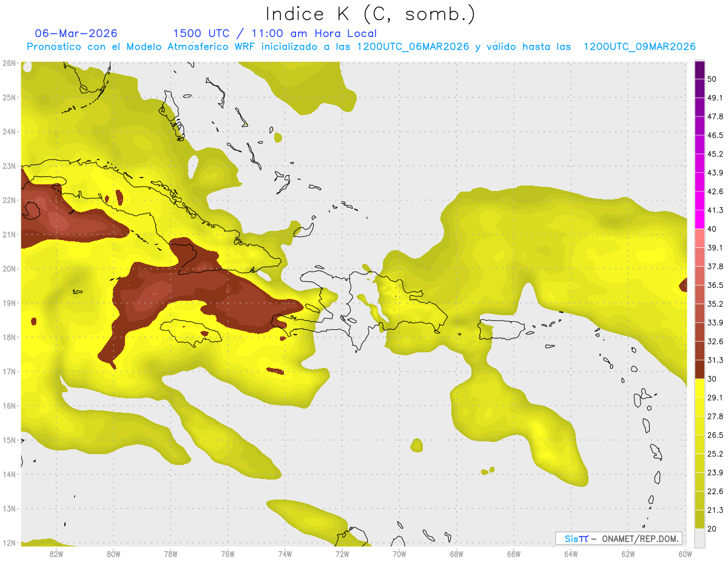Select the colorbar label '32.6'
This screenshot has width=728, height=562.
point(715,341)
